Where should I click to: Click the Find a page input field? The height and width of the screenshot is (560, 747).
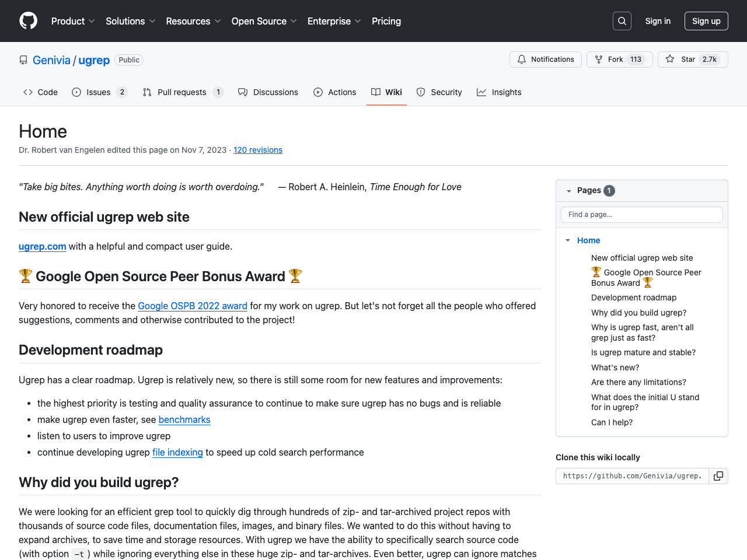tap(642, 215)
